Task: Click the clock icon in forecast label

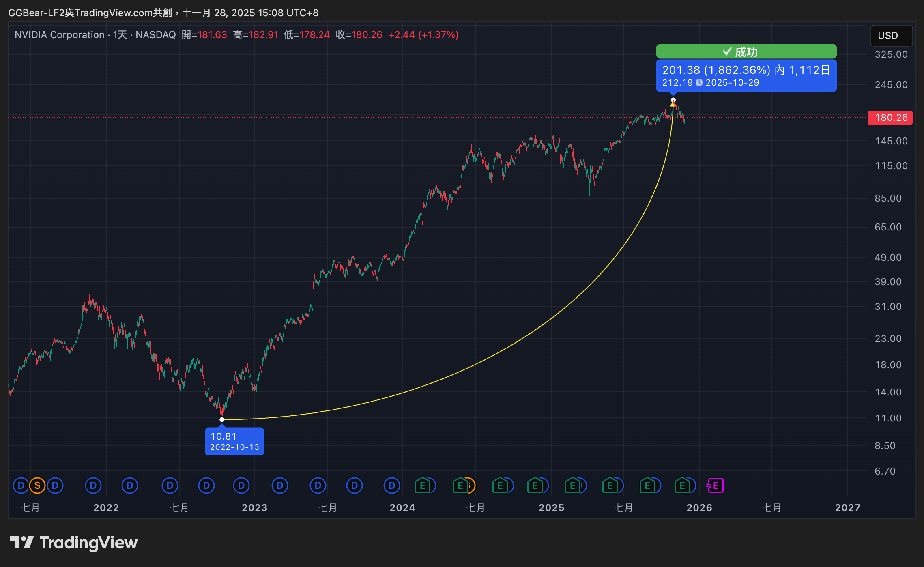Action: pyautogui.click(x=699, y=83)
